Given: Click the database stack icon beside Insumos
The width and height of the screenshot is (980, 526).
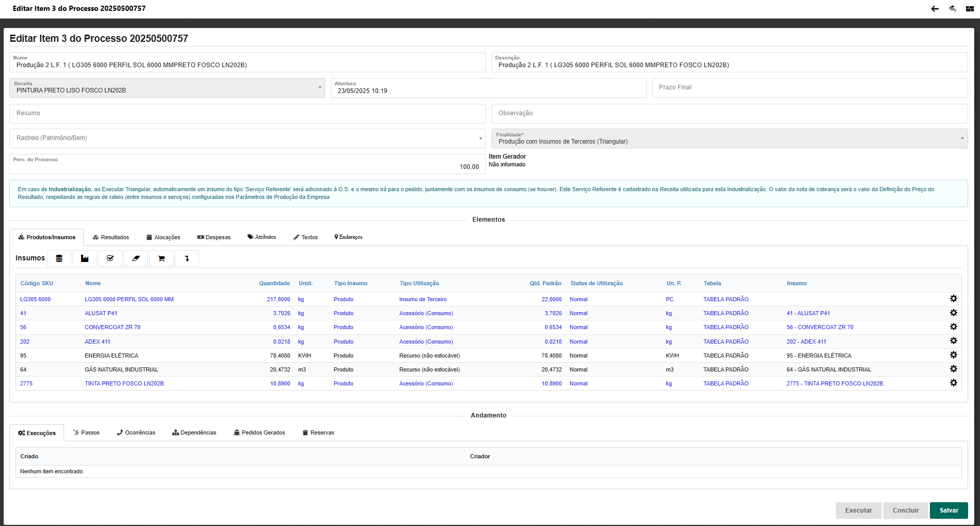Looking at the screenshot, I should click(x=59, y=258).
